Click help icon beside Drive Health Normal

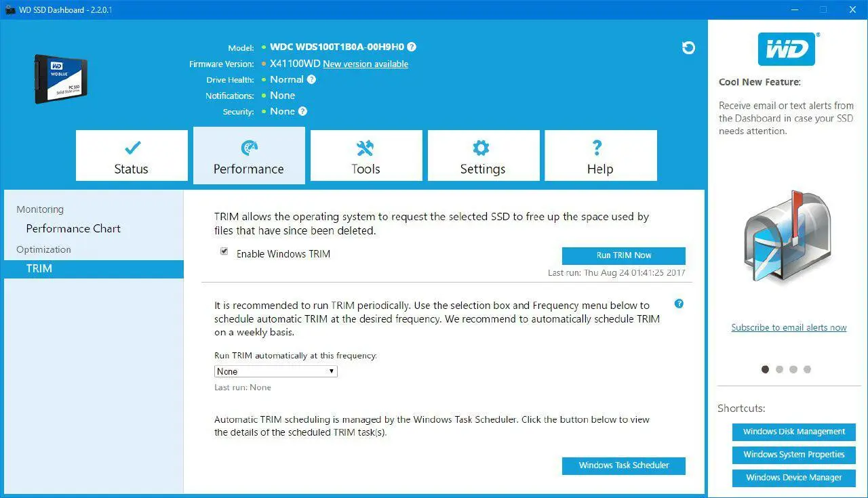(x=311, y=79)
